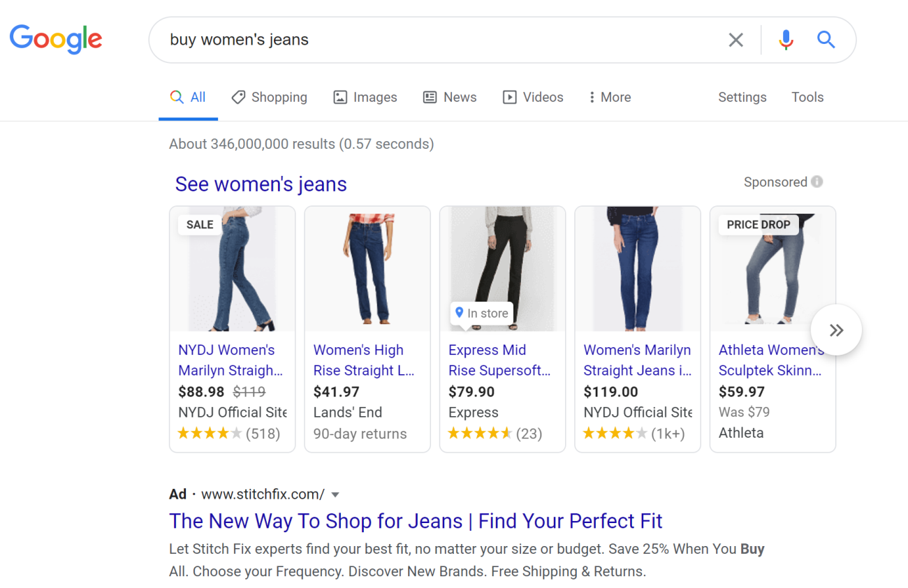Open the 'Women's High Rise Straight L...' title link

[364, 360]
